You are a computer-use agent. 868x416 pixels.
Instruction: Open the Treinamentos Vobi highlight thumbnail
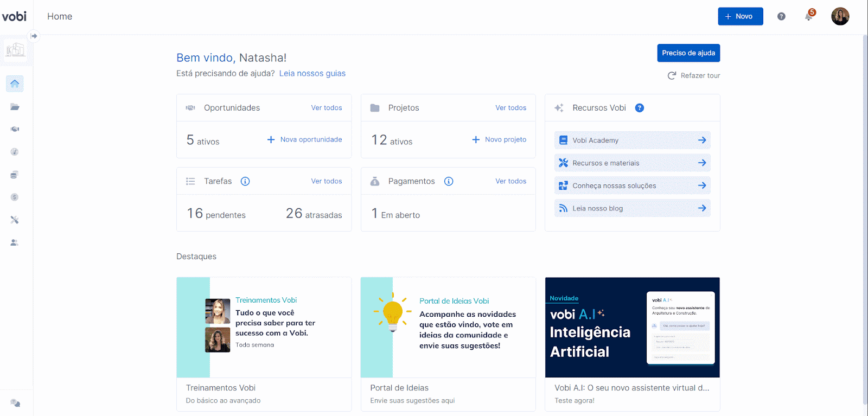click(x=264, y=328)
